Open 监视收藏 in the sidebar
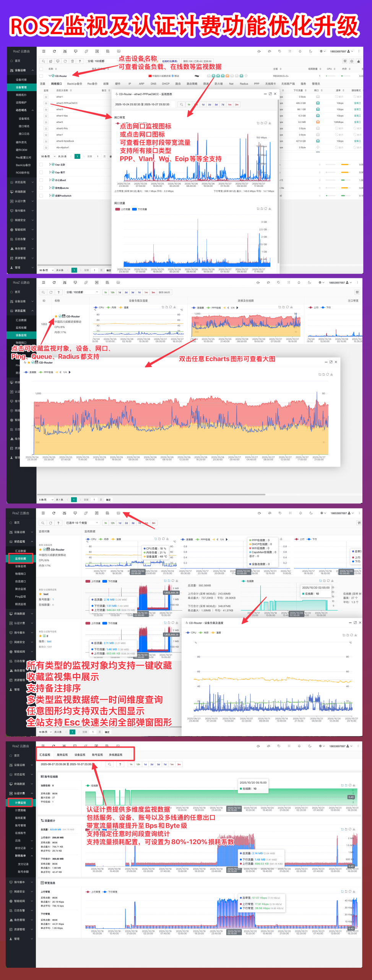The image size is (372, 980). click(x=21, y=559)
